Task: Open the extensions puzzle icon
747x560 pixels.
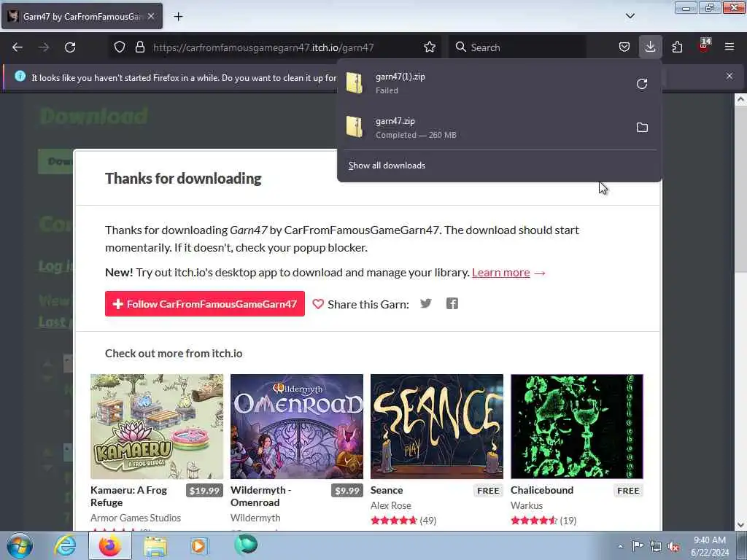Action: tap(677, 47)
